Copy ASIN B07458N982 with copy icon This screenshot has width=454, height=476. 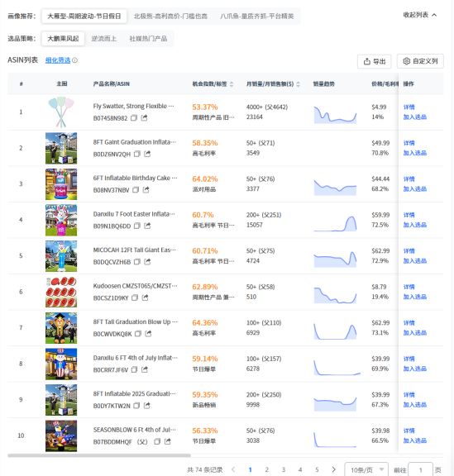click(134, 118)
